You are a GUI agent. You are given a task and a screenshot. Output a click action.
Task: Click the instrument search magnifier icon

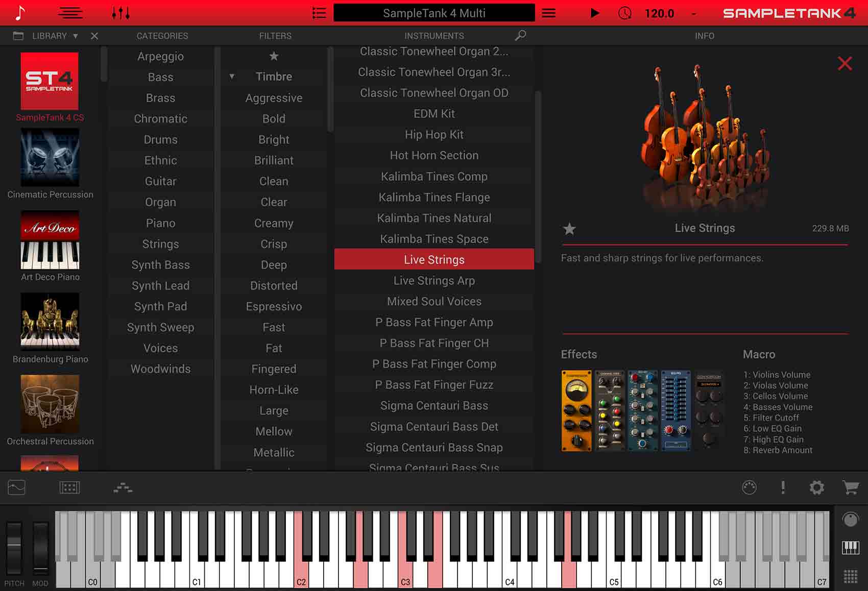(520, 35)
